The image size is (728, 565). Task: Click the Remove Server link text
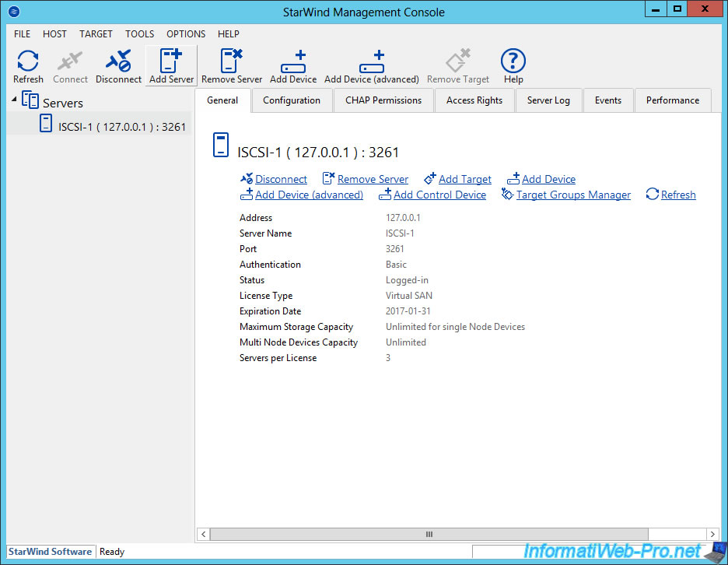coord(373,179)
